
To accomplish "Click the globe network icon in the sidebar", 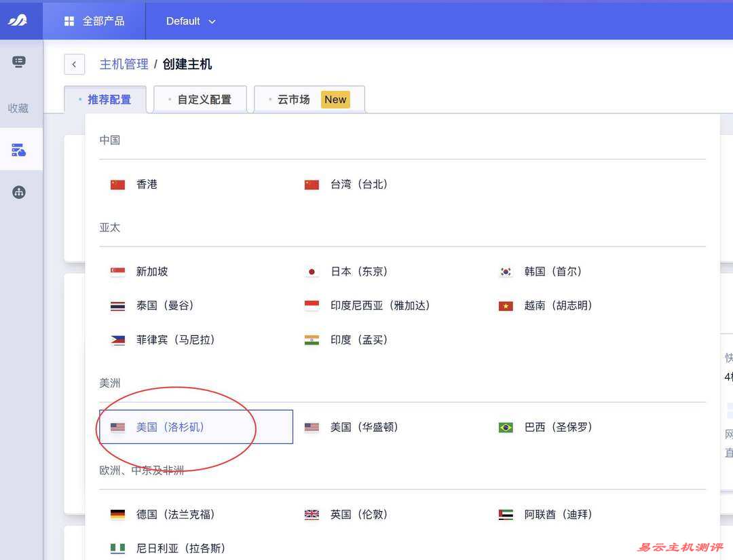I will click(x=19, y=192).
